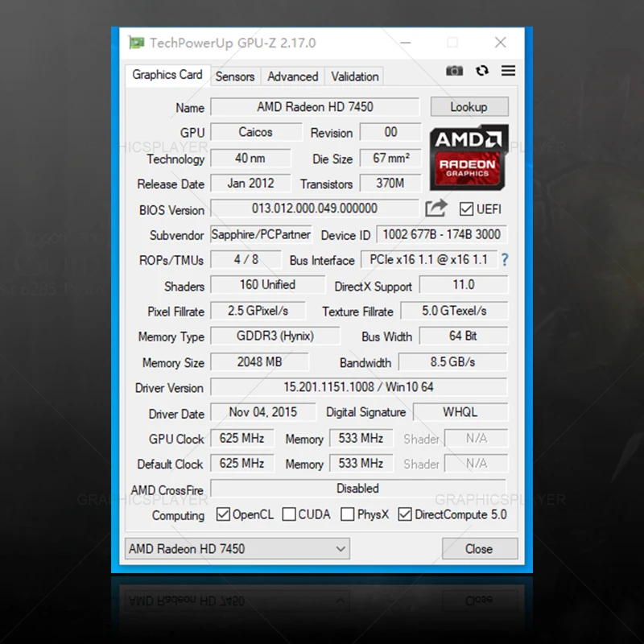Click the Shader N/A field in GPU Clock row
The height and width of the screenshot is (644, 644).
point(477,438)
